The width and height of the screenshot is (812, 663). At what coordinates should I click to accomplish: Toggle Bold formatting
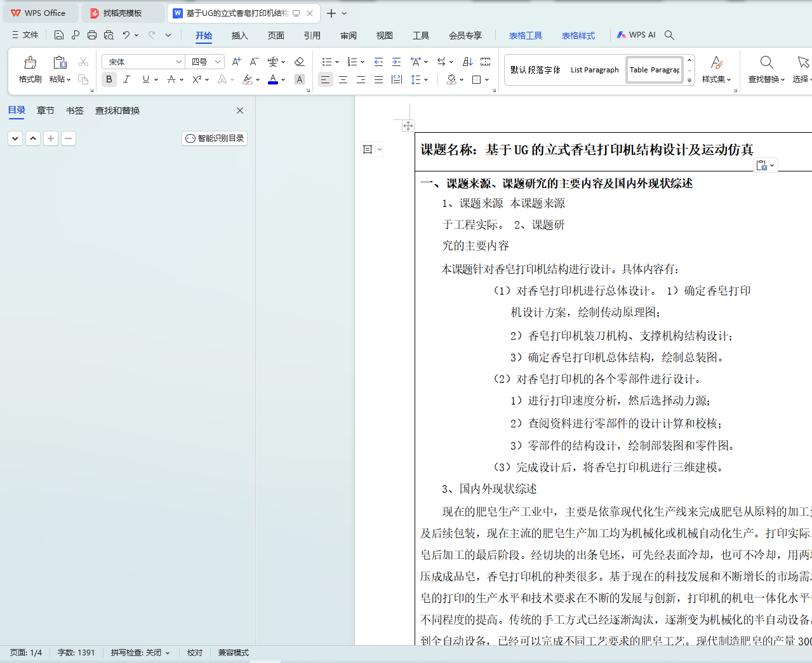tap(109, 79)
